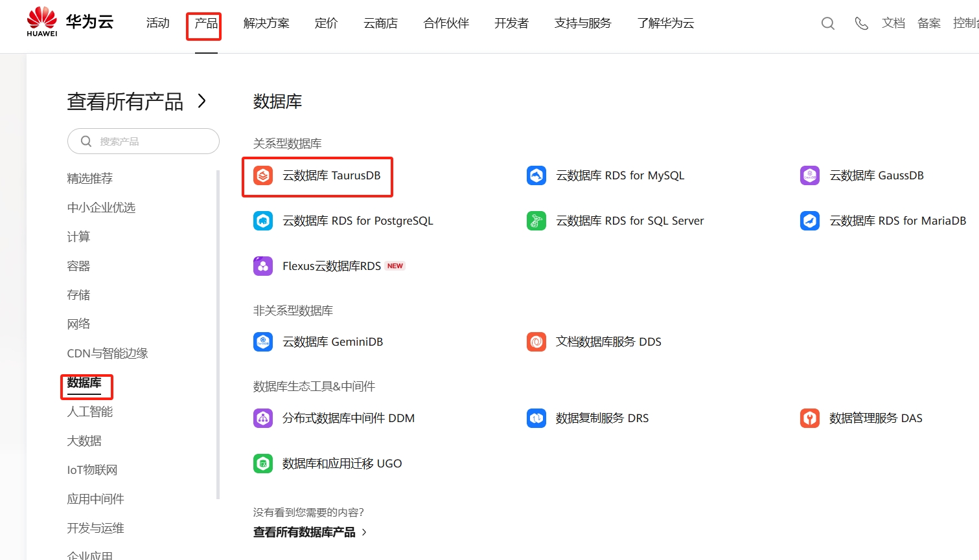Select 开发与运维 category

click(95, 528)
